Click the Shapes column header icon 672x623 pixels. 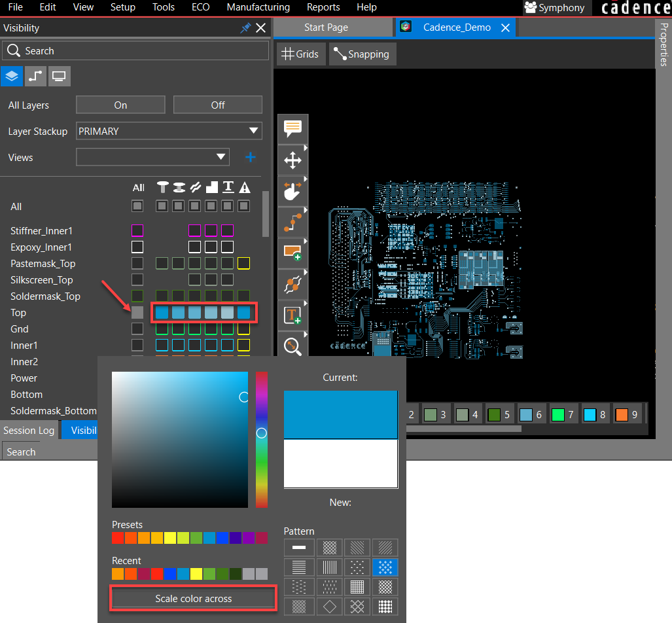[212, 187]
